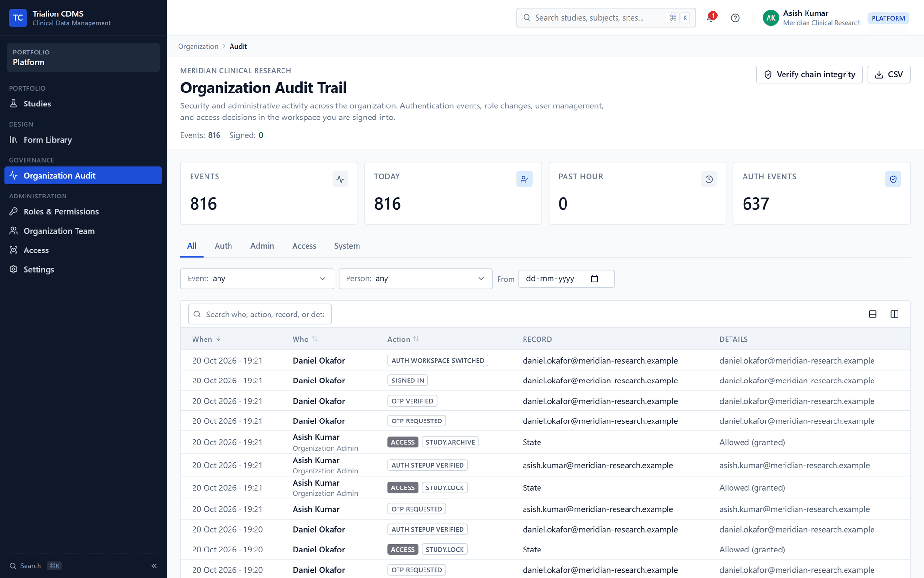
Task: Click the From date input
Action: pos(566,279)
